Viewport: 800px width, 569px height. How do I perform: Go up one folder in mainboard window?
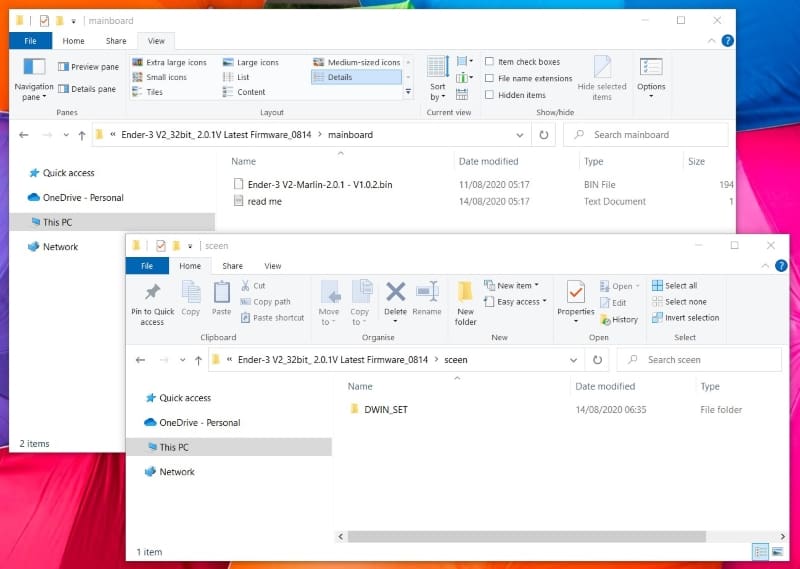82,135
